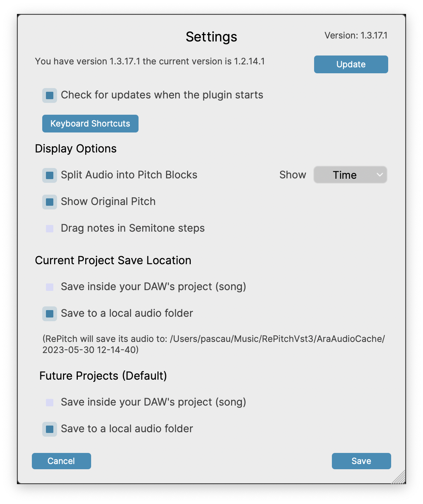Select current project Save inside your DAW's project

(x=50, y=287)
